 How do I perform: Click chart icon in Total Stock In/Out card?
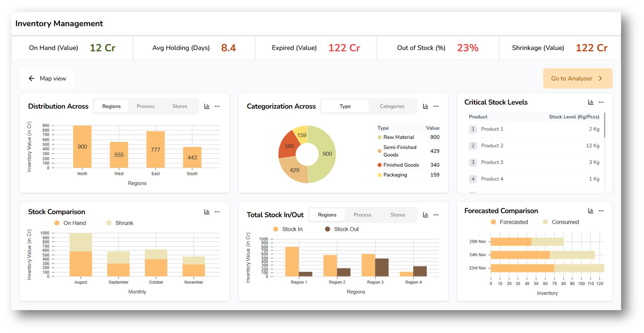[425, 215]
